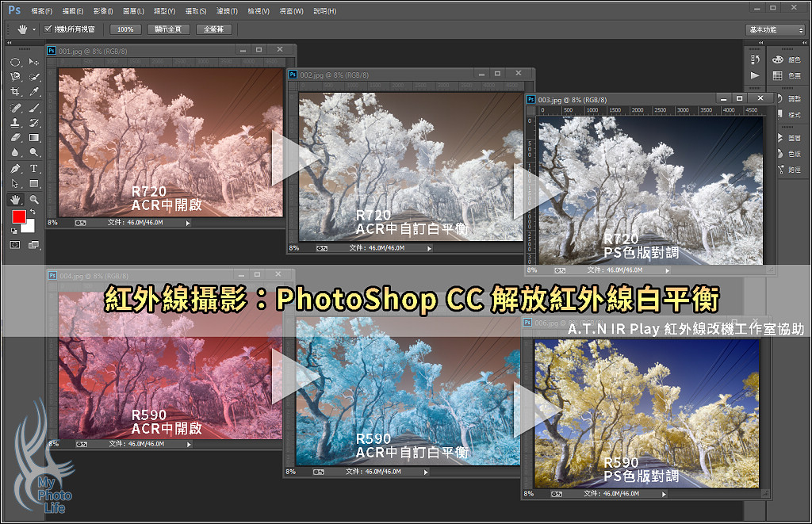Expand status bar arrow in 001.jpg window
The width and height of the screenshot is (812, 524).
point(188,223)
